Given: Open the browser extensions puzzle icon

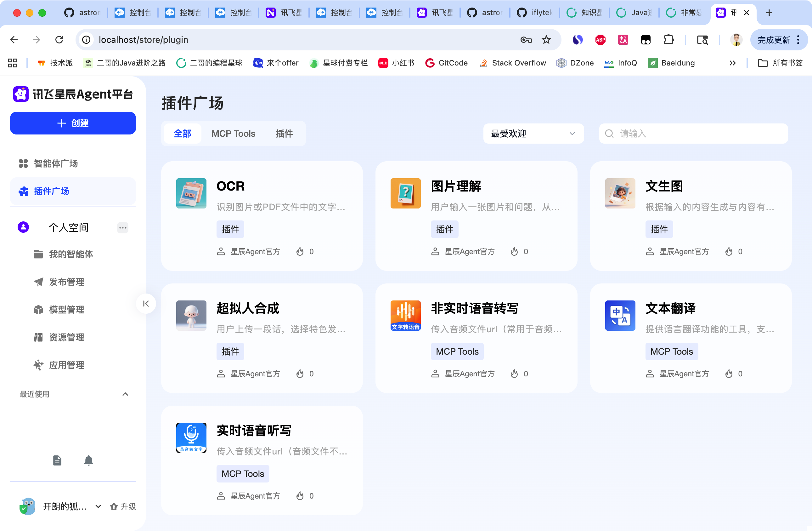Looking at the screenshot, I should coord(668,40).
